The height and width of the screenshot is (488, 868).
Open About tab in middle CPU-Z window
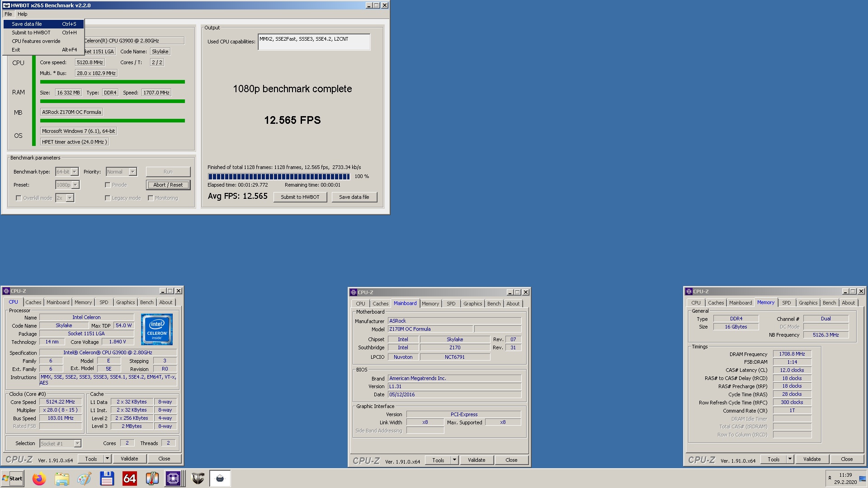(x=513, y=304)
